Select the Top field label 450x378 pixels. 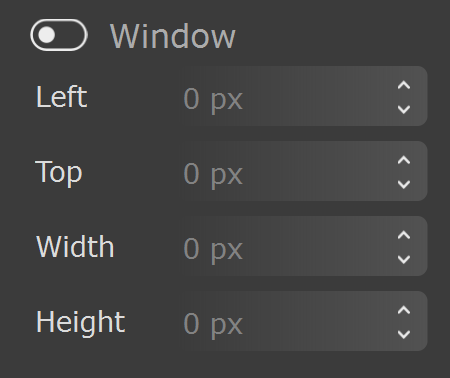(59, 172)
